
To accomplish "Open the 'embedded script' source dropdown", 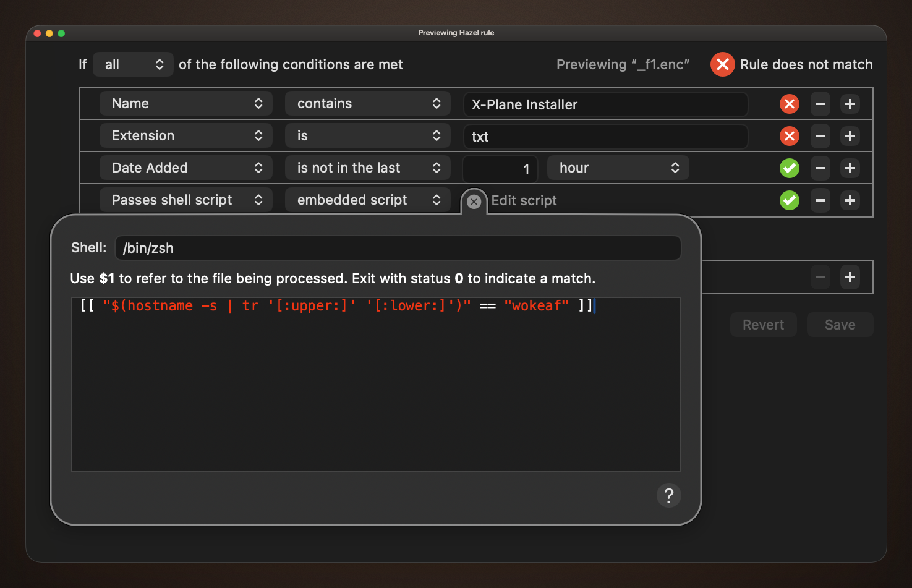I will coord(367,200).
